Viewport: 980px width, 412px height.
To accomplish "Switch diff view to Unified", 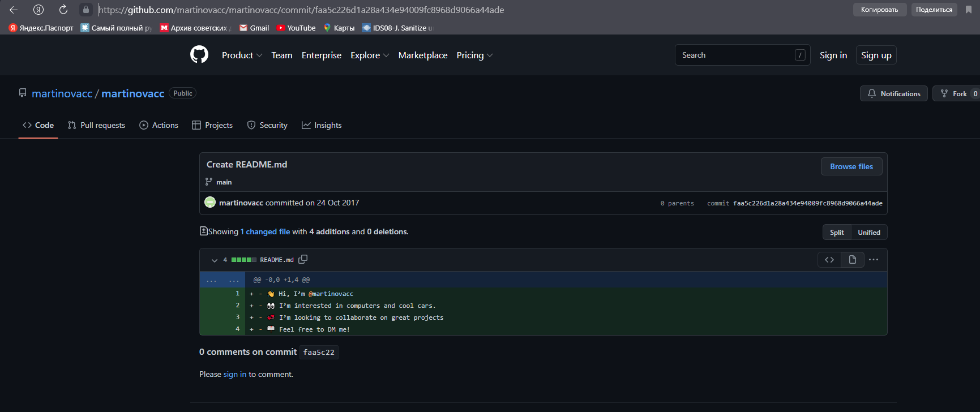I will (869, 233).
